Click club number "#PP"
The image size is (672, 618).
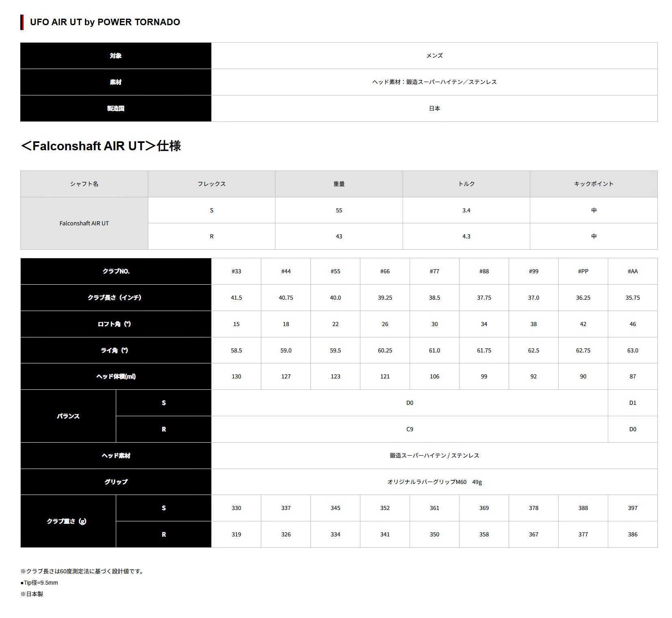click(x=583, y=271)
